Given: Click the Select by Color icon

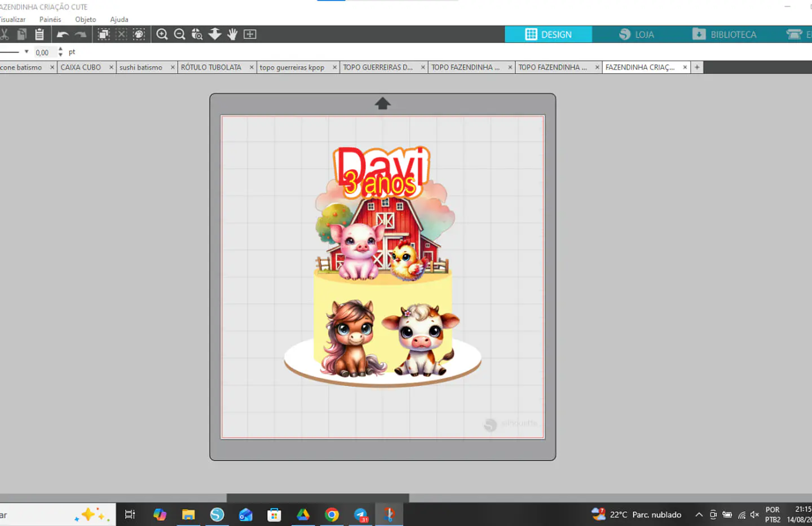Looking at the screenshot, I should click(139, 34).
